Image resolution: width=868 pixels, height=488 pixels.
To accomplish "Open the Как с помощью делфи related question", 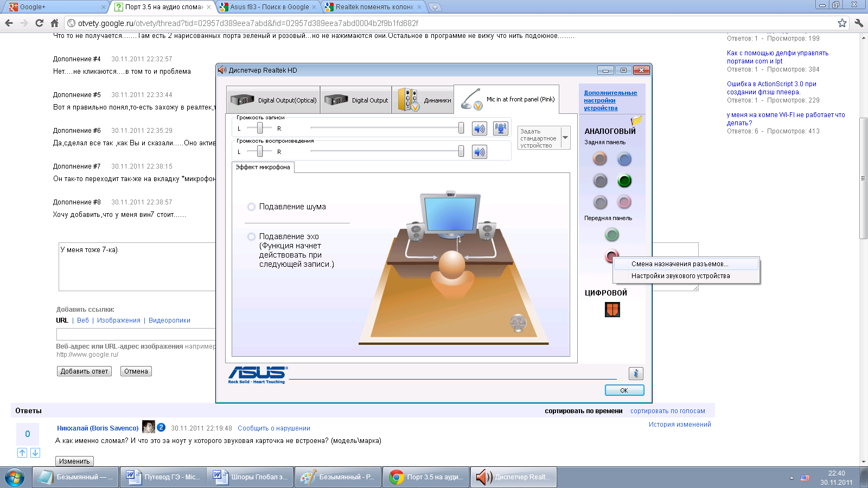I will click(778, 57).
